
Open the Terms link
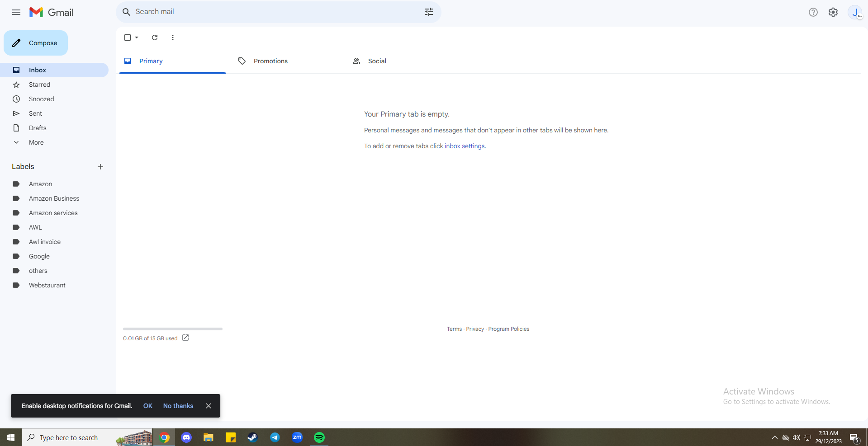[x=454, y=329]
